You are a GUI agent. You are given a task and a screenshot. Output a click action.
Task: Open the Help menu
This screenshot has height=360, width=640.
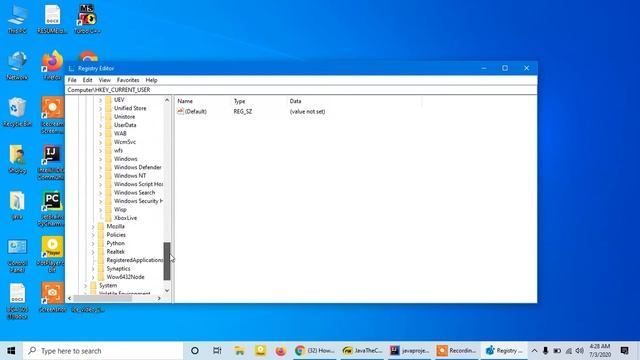[151, 80]
